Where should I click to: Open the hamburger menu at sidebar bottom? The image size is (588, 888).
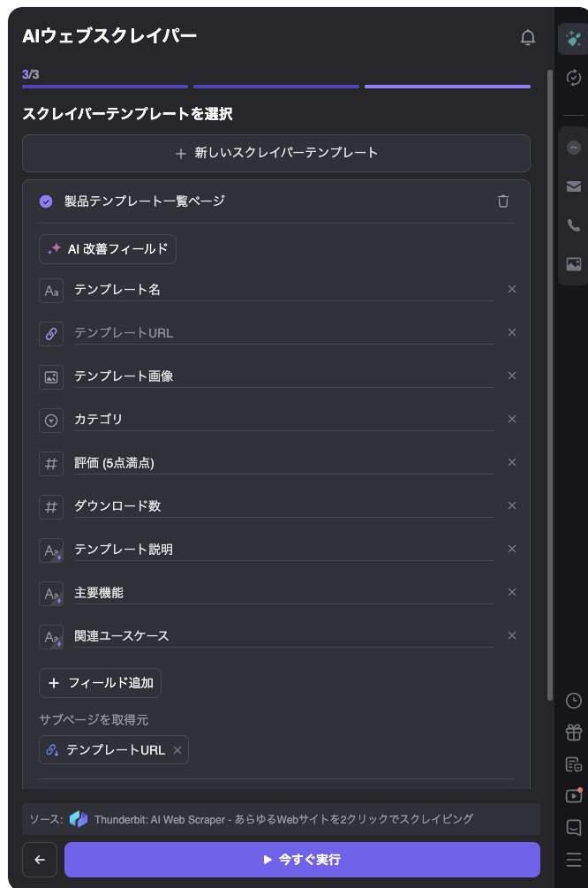click(x=574, y=859)
